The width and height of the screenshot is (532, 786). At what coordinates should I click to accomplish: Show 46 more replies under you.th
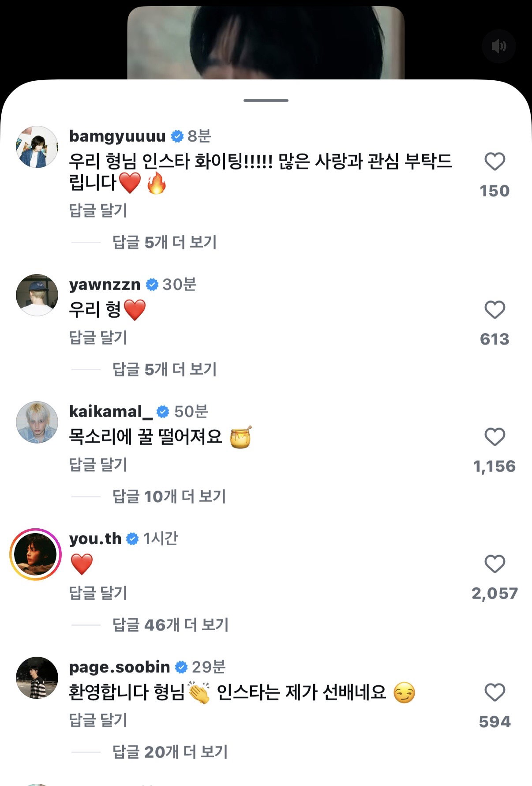pos(170,625)
